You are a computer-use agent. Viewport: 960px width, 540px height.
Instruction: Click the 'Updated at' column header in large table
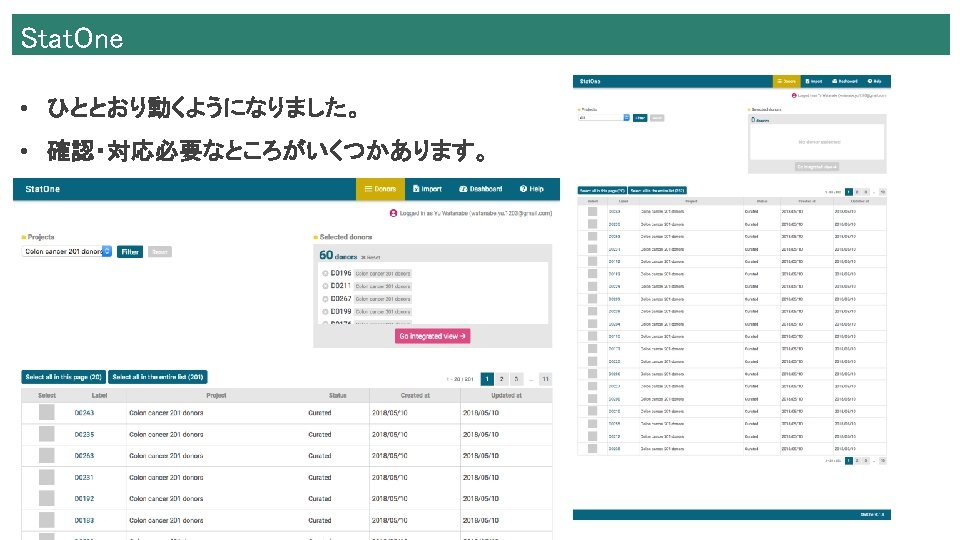click(x=506, y=396)
